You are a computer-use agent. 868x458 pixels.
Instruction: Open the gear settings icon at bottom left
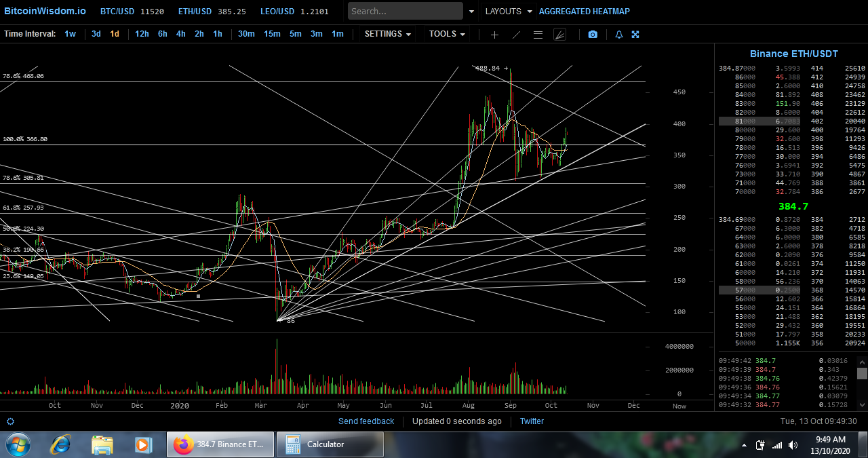pyautogui.click(x=10, y=421)
